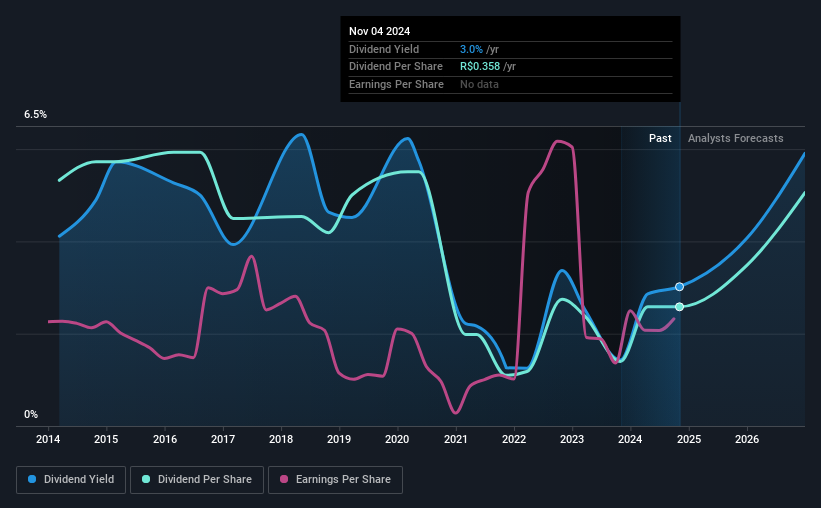Click the 2024 x-axis label

630,439
